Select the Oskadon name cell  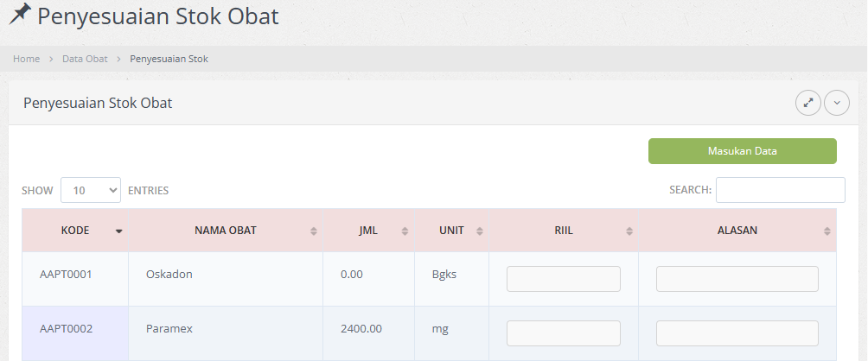point(169,275)
